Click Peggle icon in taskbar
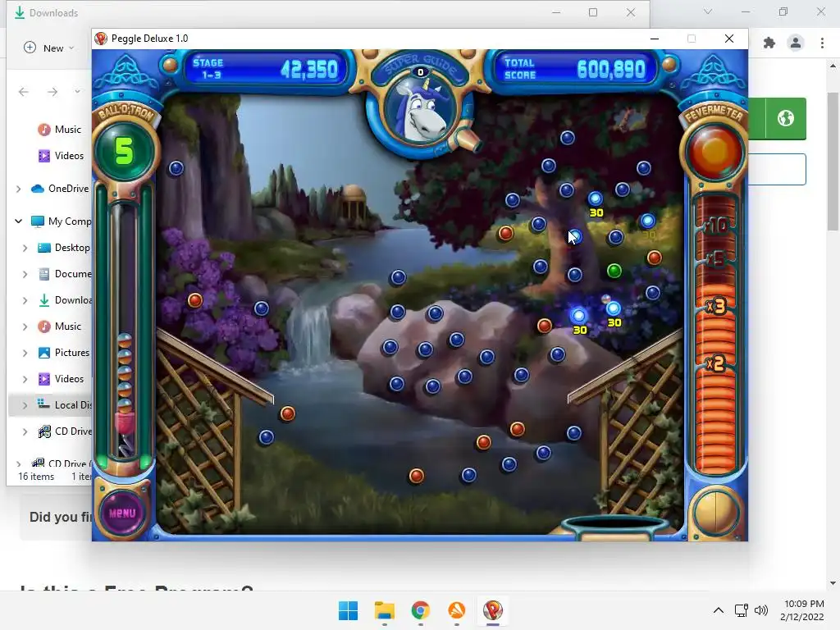 492,610
